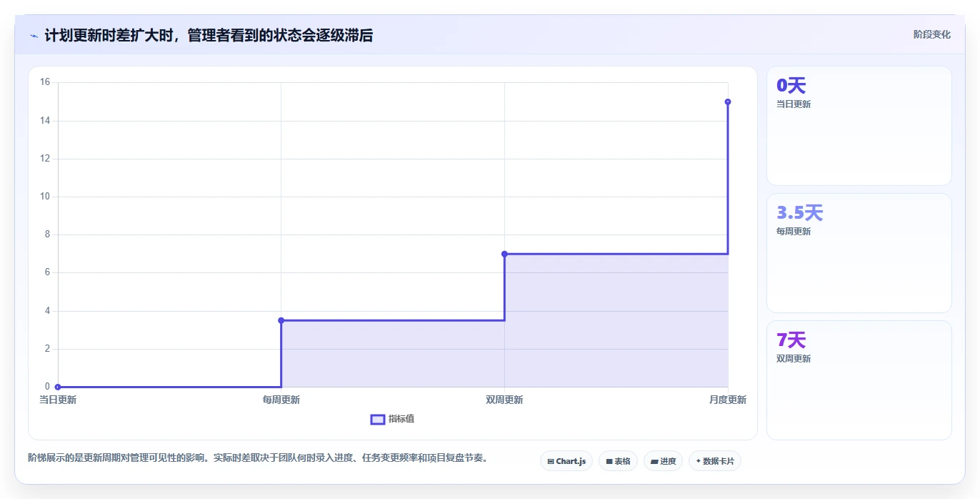Click the 0天 value text
The height and width of the screenshot is (499, 980).
coord(791,86)
